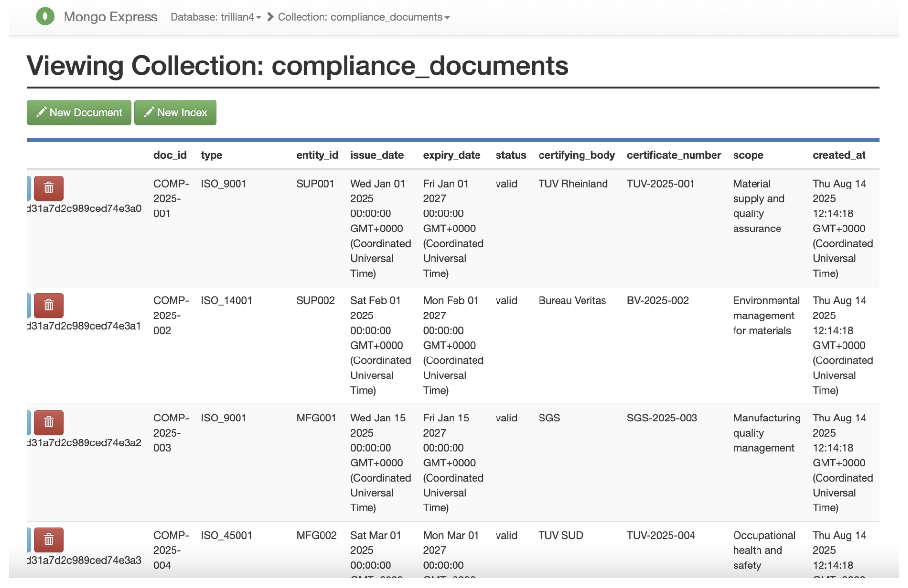Click the ISO_45001 type cell
Image resolution: width=908 pixels, height=588 pixels.
point(227,535)
